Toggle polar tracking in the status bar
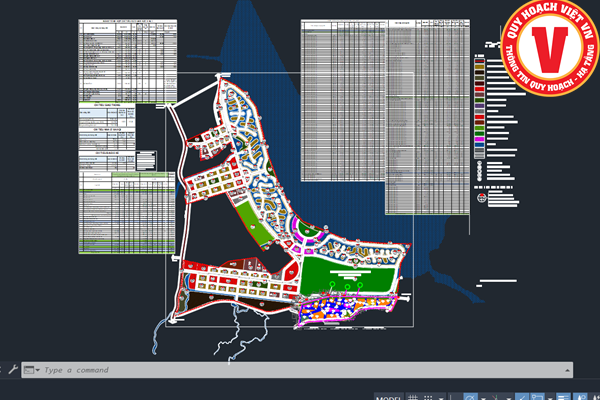 470,396
